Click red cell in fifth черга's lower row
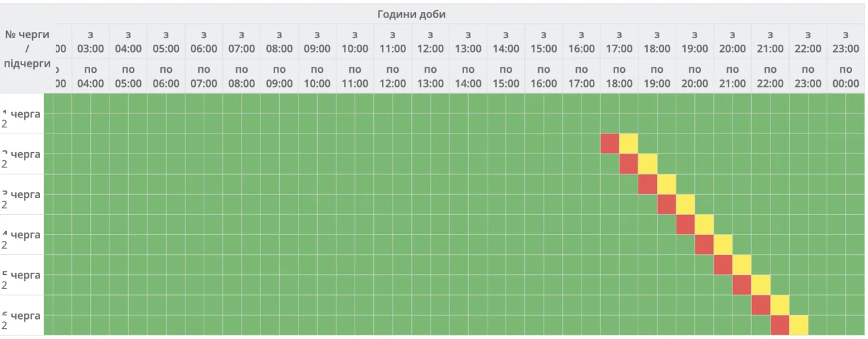868x339 pixels. click(x=741, y=285)
